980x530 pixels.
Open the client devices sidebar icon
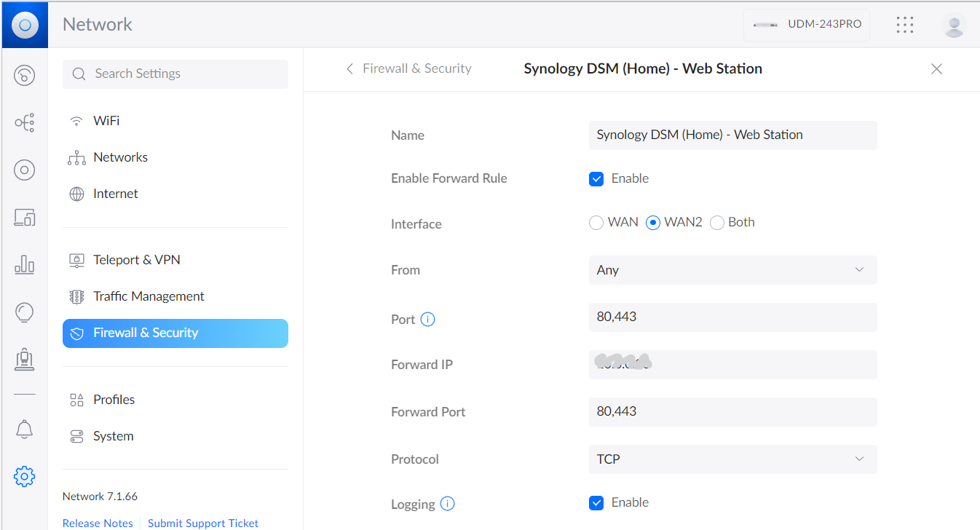pyautogui.click(x=24, y=217)
